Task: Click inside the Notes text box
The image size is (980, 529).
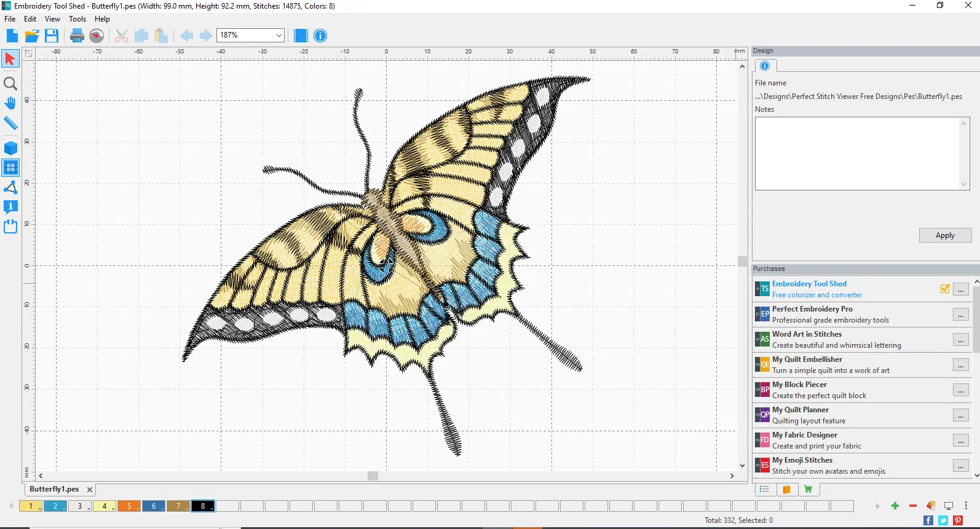Action: (x=858, y=154)
